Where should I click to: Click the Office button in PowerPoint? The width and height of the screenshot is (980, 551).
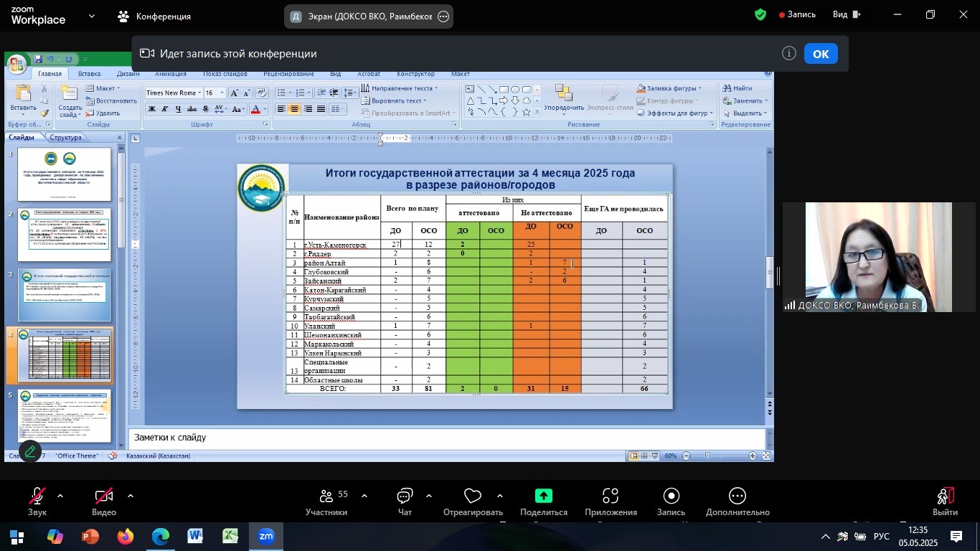pos(17,65)
